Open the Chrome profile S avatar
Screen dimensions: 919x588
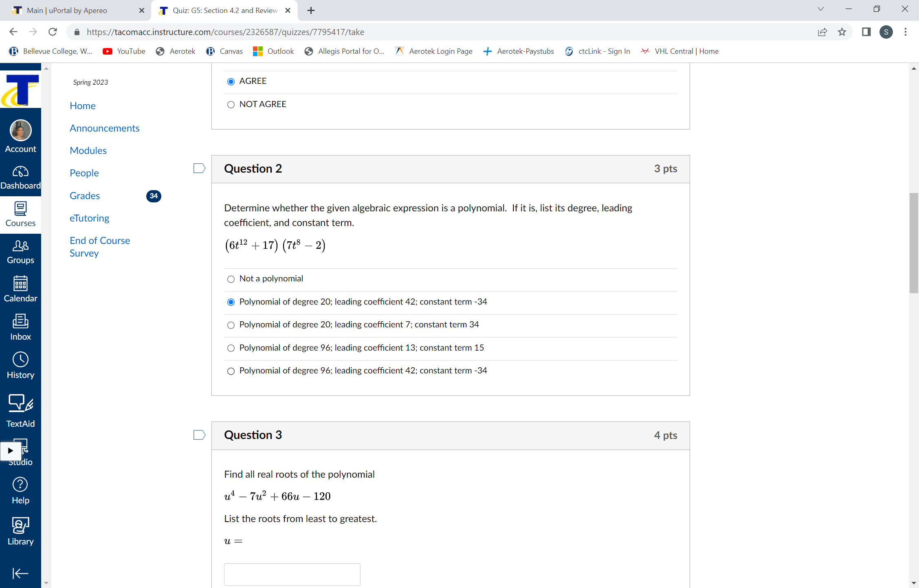point(886,32)
